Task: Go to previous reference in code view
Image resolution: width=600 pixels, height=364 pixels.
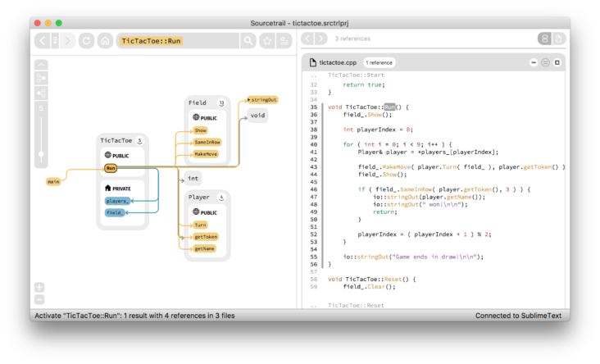Action: pyautogui.click(x=307, y=39)
